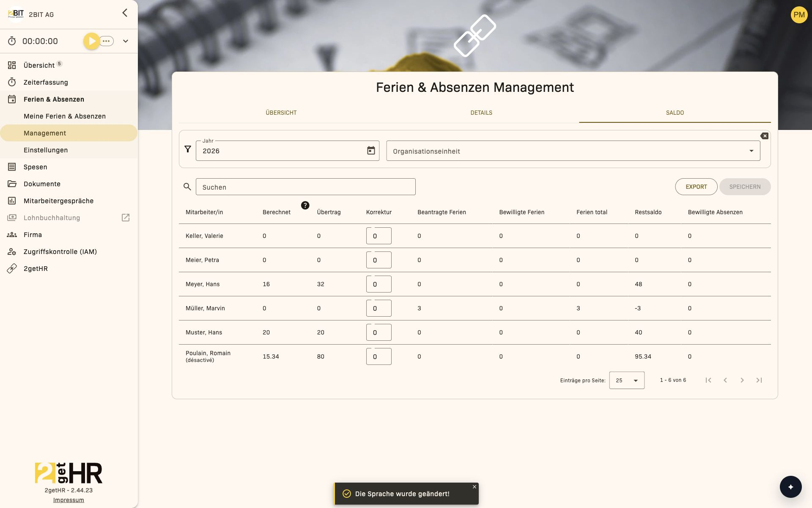
Task: Edit Korrektur field for Meyer, Hans
Action: coord(379,284)
